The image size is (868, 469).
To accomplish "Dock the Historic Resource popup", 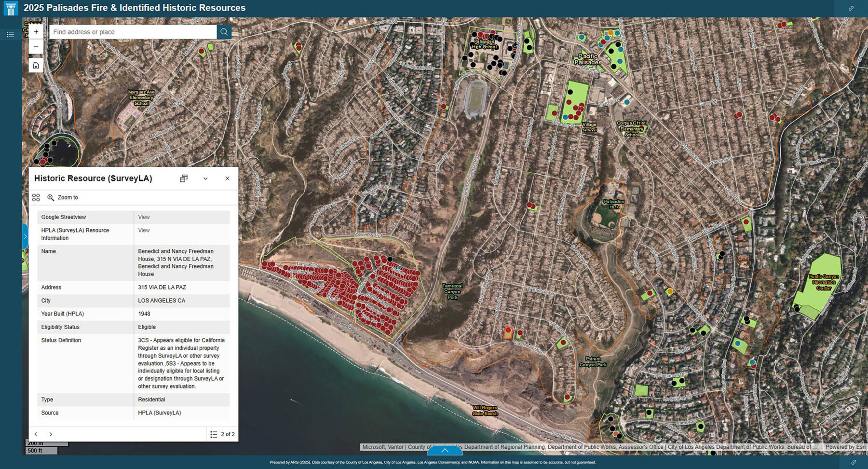I will coord(183,179).
